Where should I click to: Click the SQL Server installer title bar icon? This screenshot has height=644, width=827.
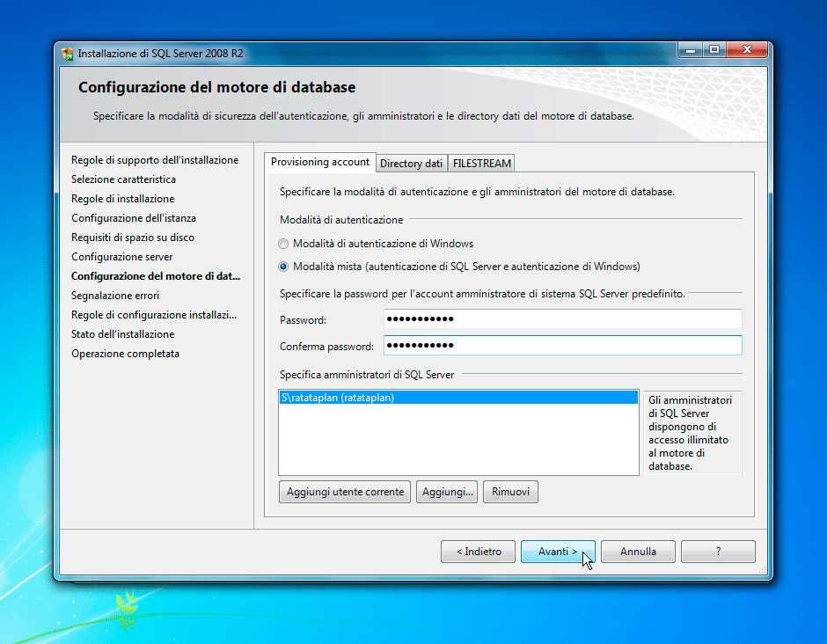click(68, 54)
